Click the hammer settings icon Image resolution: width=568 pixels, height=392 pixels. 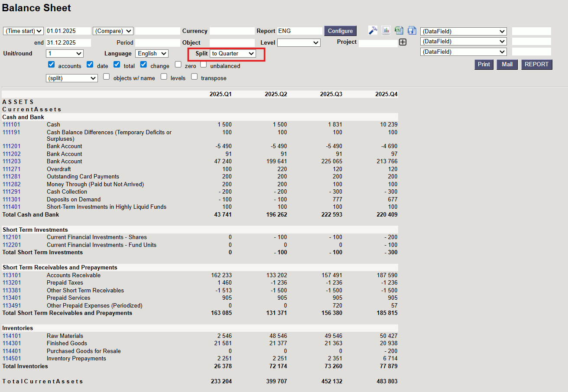pyautogui.click(x=373, y=30)
